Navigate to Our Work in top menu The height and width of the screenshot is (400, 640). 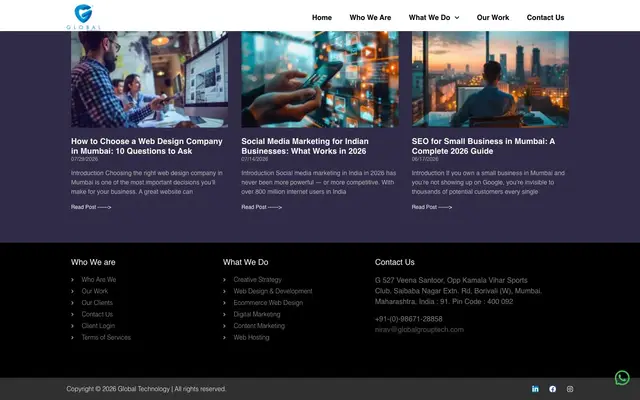pos(493,18)
